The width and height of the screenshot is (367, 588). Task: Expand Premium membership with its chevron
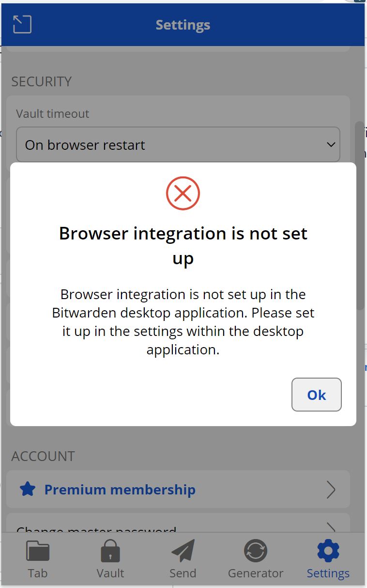[331, 490]
